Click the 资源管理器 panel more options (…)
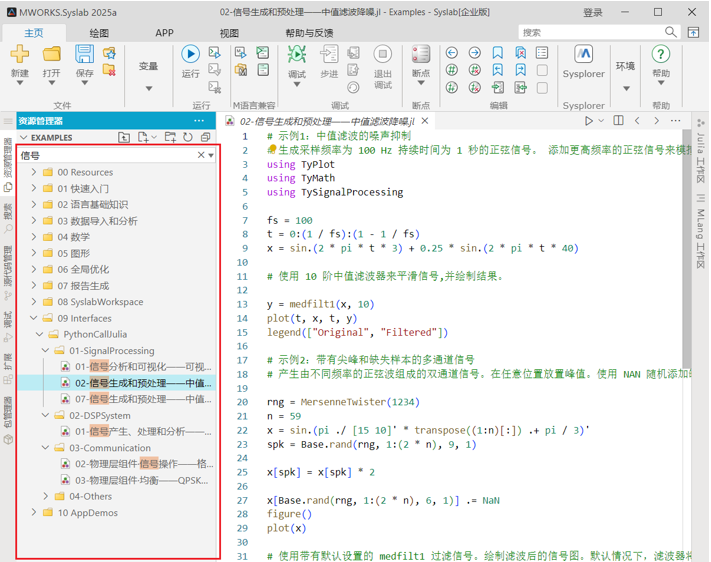Image resolution: width=711 pixels, height=562 pixels. point(199,121)
